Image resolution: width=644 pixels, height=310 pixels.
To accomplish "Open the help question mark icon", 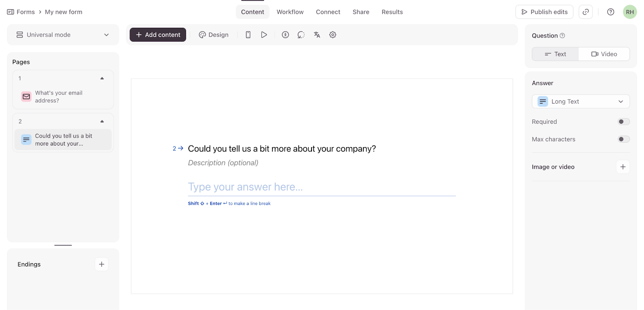I will coord(611,12).
